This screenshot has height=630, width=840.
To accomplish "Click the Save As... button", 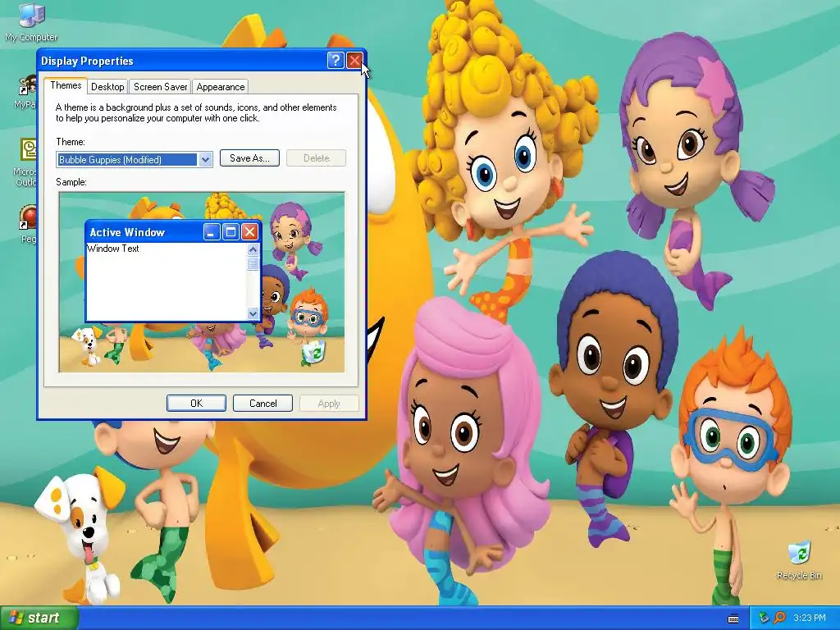I will 249,158.
